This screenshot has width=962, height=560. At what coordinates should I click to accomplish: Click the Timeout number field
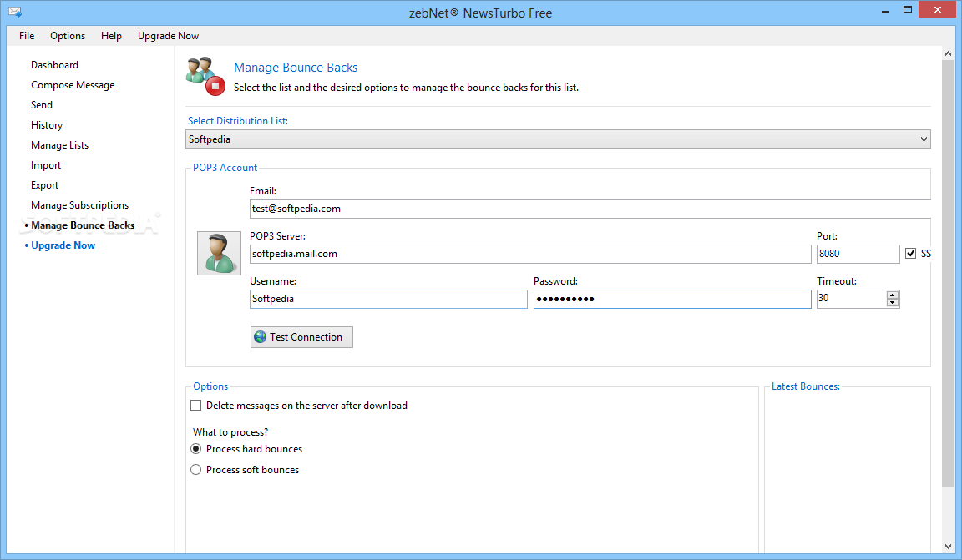852,299
